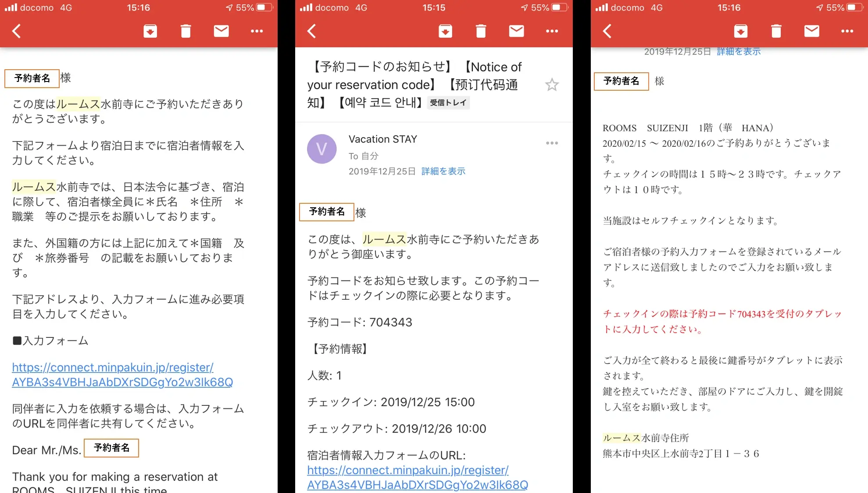Archive email in middle screen

(445, 31)
